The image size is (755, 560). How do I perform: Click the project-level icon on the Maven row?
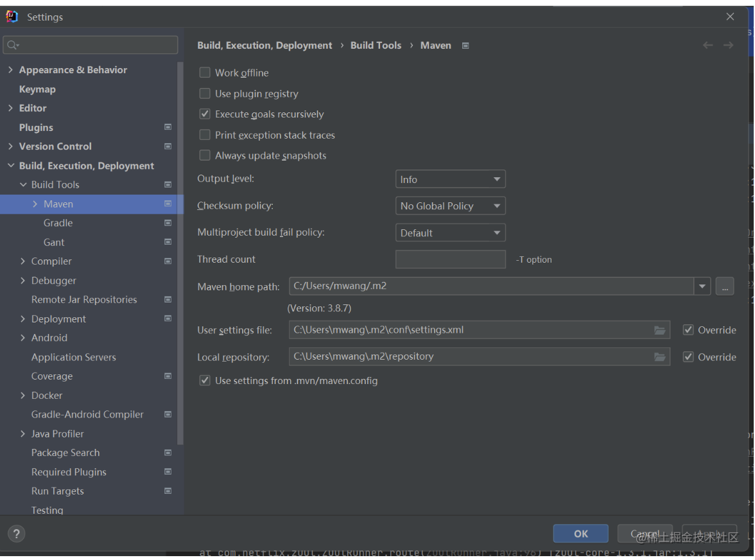pos(168,204)
